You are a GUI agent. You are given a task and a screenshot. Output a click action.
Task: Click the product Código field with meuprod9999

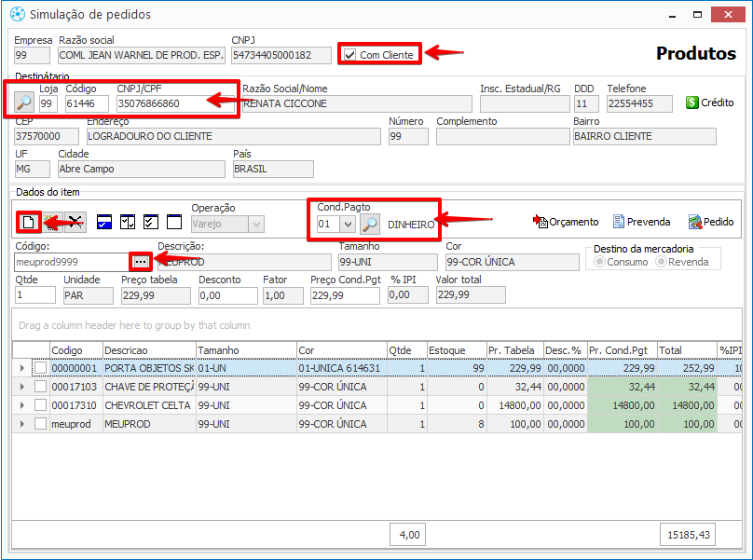(72, 262)
